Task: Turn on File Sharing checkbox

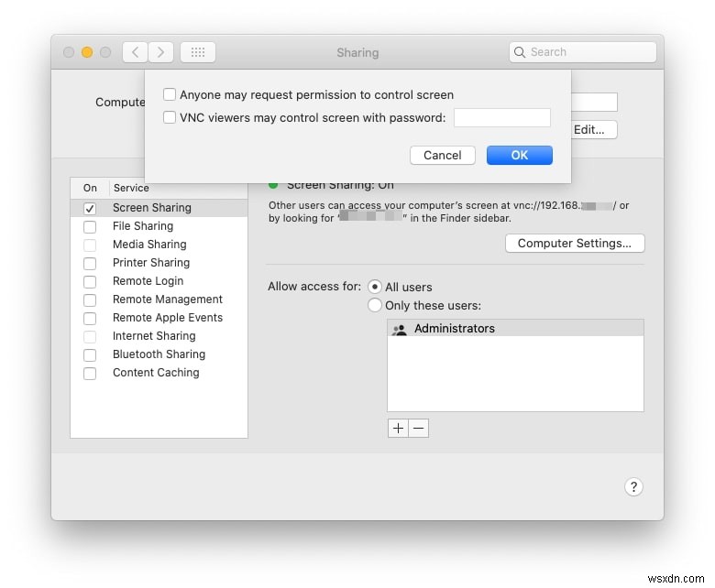Action: click(x=90, y=226)
